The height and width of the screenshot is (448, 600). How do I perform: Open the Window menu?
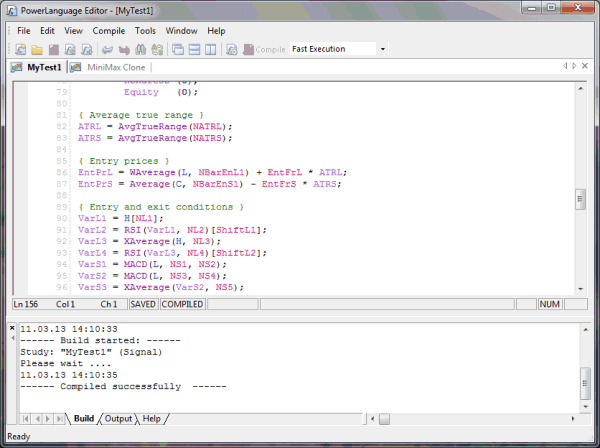[181, 31]
